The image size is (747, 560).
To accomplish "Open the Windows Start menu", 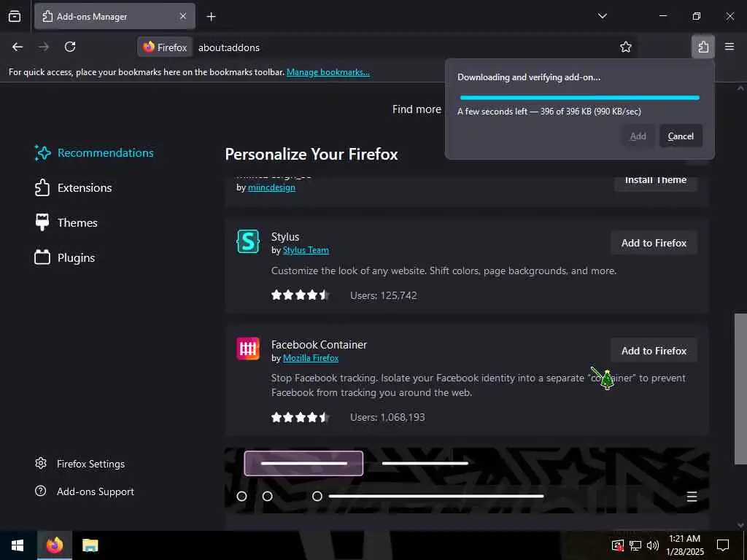I will click(x=18, y=545).
